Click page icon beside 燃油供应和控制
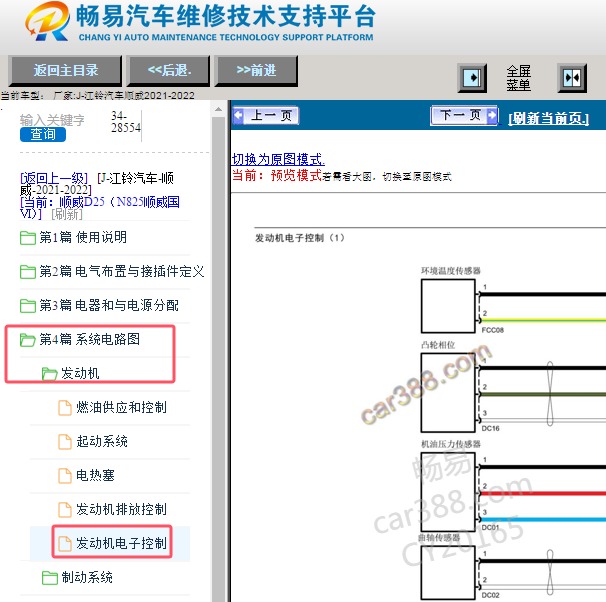 (65, 408)
